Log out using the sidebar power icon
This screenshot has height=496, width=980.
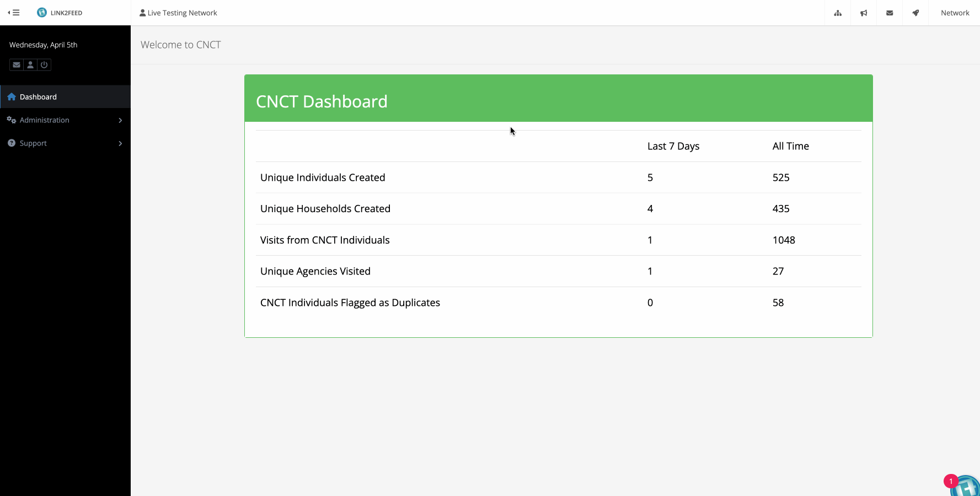click(44, 65)
